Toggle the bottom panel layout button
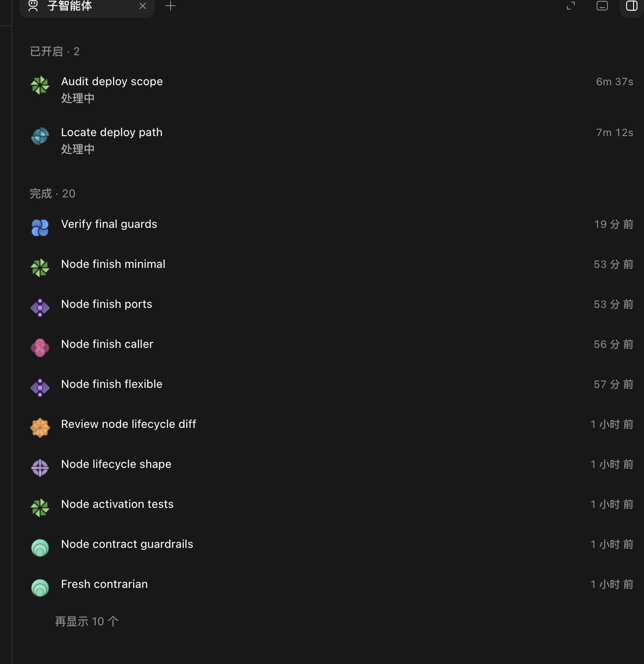Screen dimensions: 644x664 point(602,6)
